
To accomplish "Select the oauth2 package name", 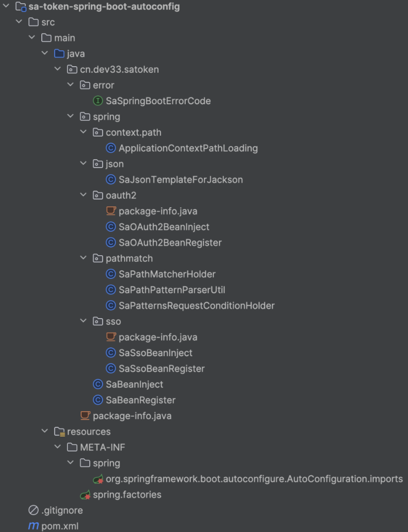I will tap(121, 195).
